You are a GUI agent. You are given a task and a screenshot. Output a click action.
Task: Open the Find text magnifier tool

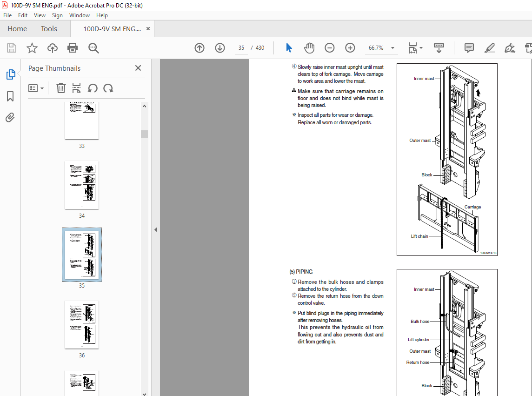[93, 48]
